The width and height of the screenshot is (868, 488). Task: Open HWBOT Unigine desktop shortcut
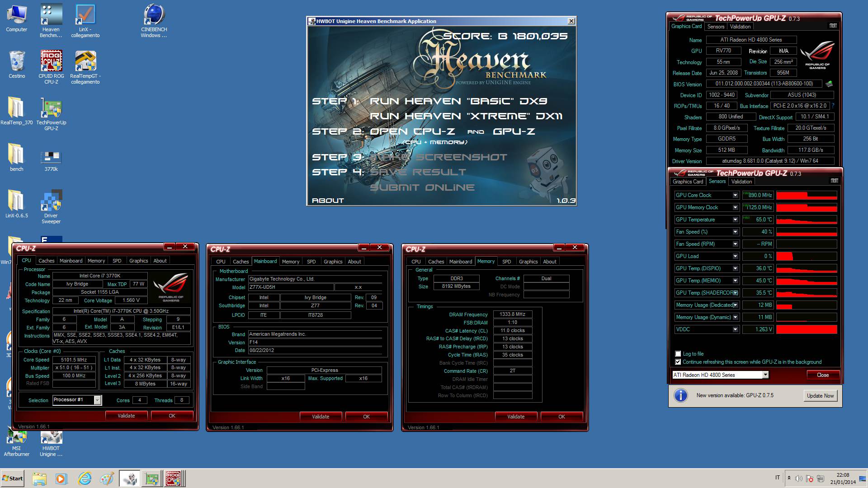click(x=51, y=443)
